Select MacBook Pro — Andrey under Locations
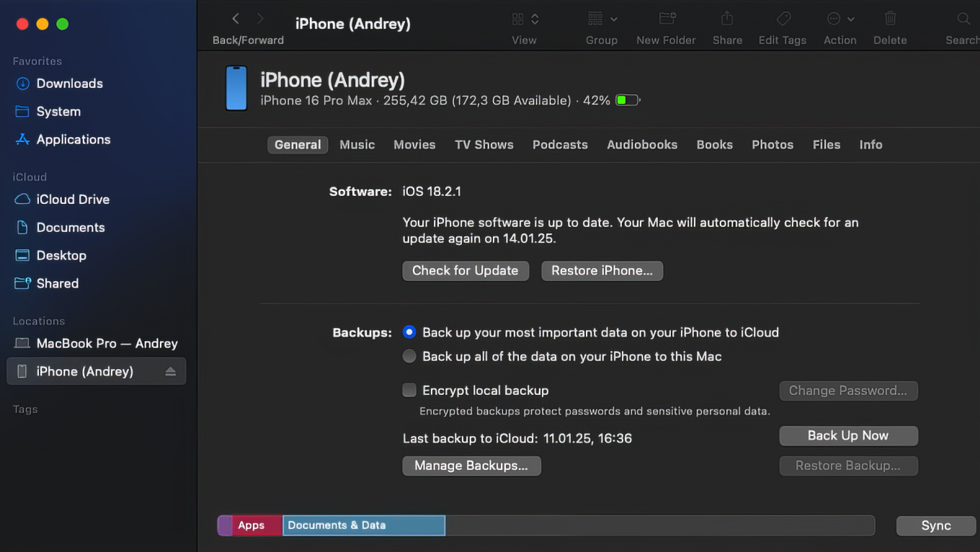The height and width of the screenshot is (552, 980). click(107, 343)
